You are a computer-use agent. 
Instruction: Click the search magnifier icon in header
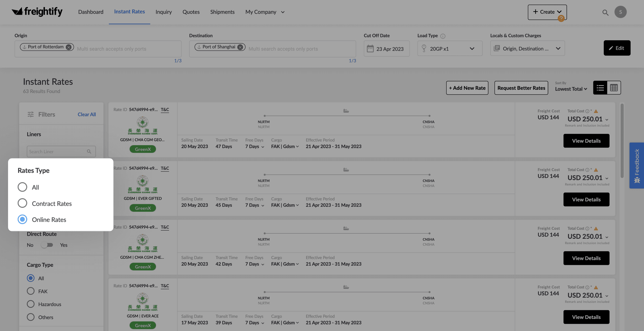point(605,12)
